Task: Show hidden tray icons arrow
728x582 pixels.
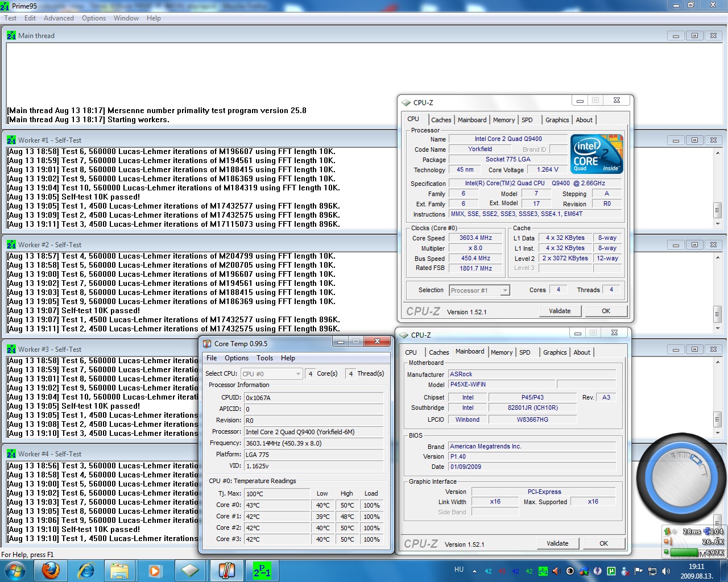Action: pyautogui.click(x=474, y=571)
